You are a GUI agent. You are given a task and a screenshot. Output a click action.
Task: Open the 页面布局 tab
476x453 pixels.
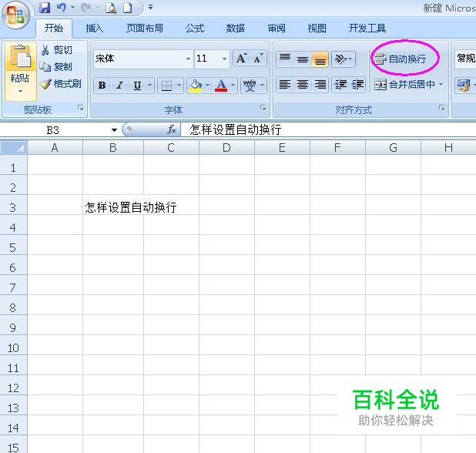pyautogui.click(x=145, y=29)
